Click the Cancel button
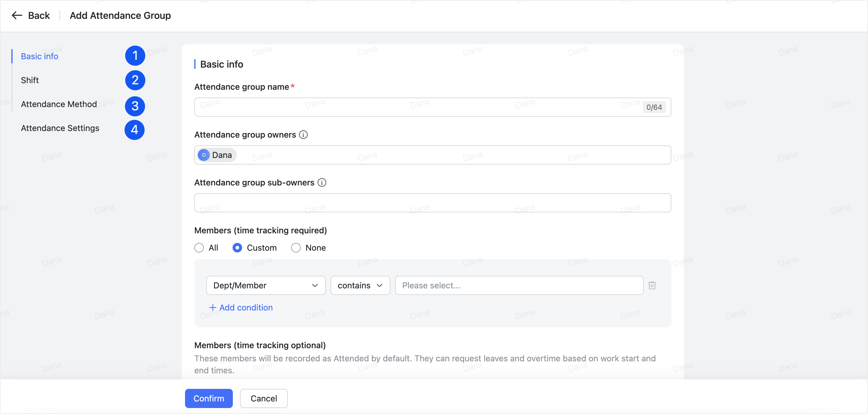This screenshot has width=868, height=414. pyautogui.click(x=264, y=398)
